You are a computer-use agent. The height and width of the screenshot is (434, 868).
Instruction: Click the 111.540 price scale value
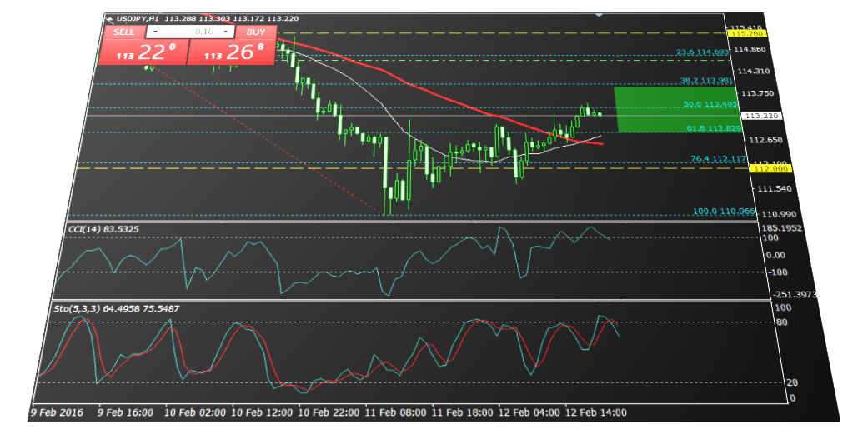coord(774,189)
